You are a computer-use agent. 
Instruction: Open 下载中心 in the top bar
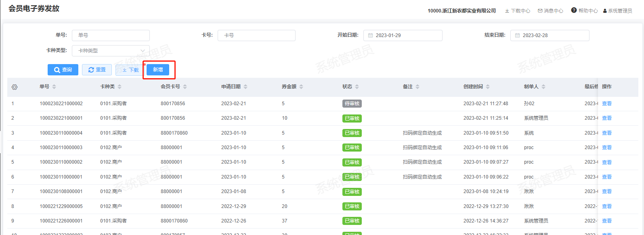coord(517,11)
